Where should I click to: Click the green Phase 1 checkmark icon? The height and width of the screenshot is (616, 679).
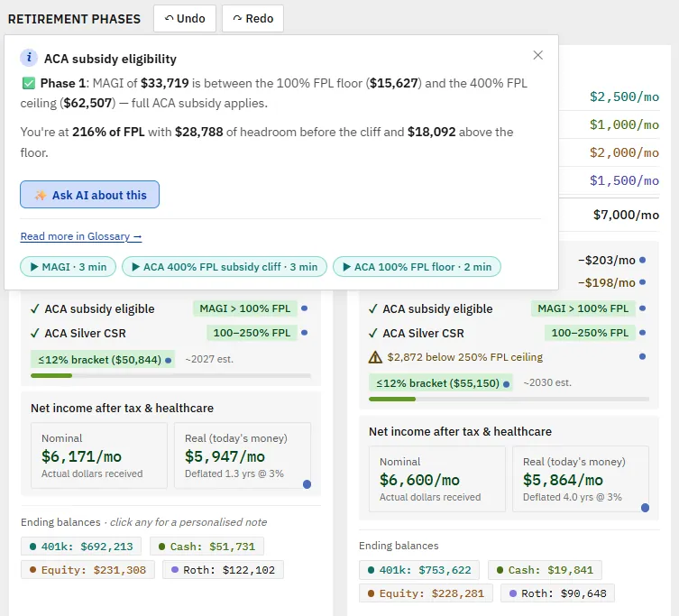coord(29,83)
